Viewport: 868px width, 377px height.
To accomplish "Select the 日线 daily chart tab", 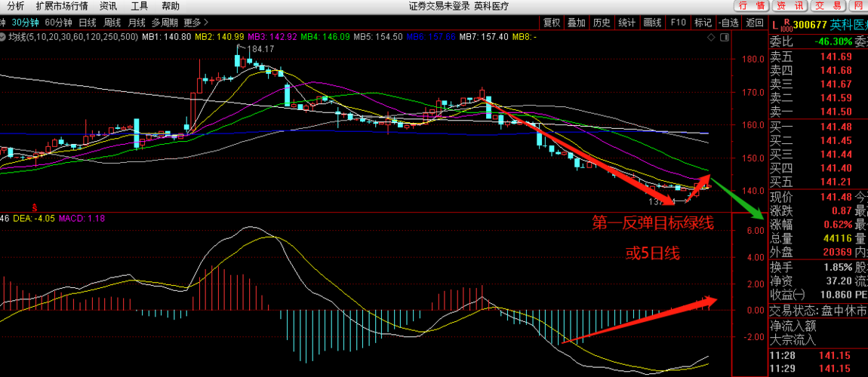I will pos(88,23).
